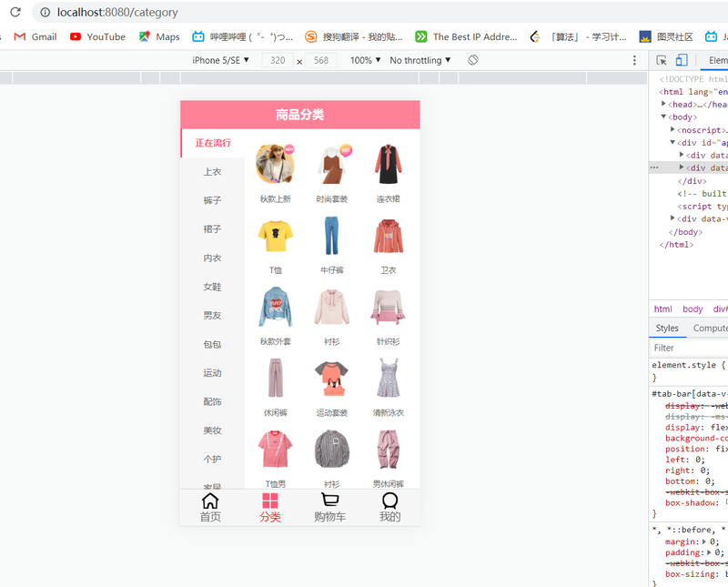The height and width of the screenshot is (587, 728).
Task: Open the 购物车 shopping cart tab
Action: pyautogui.click(x=330, y=508)
